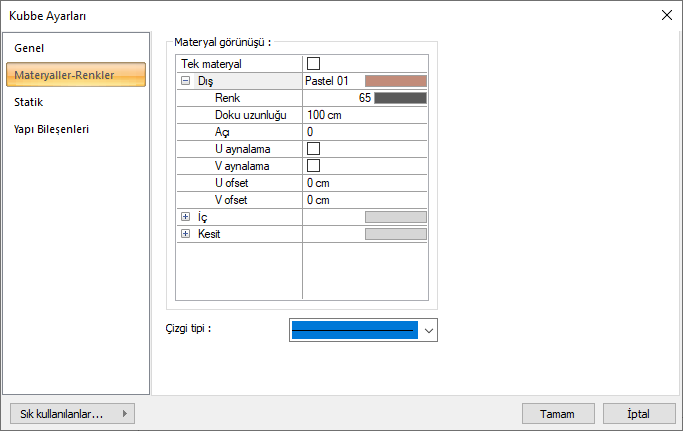Toggle the V aynalama checkbox
The height and width of the screenshot is (431, 683).
pos(313,166)
